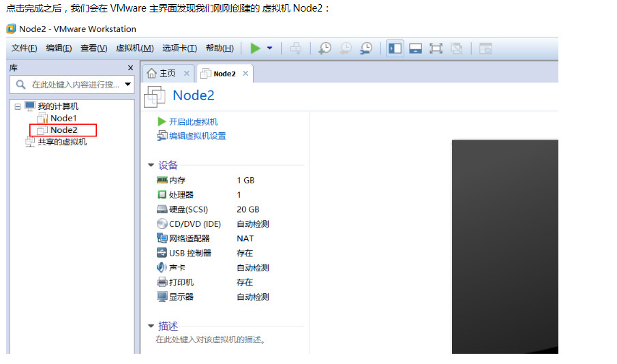The height and width of the screenshot is (364, 617).
Task: Enter full screen mode icon
Action: coord(436,48)
